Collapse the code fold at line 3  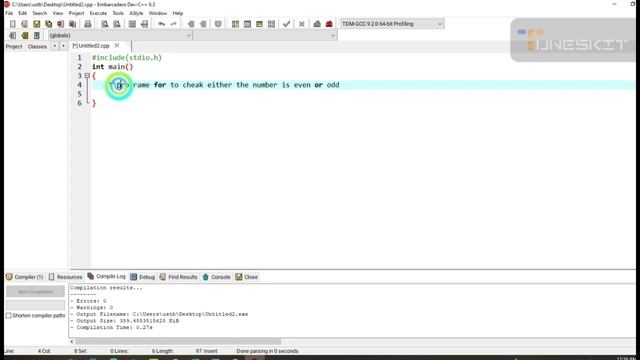[87, 76]
